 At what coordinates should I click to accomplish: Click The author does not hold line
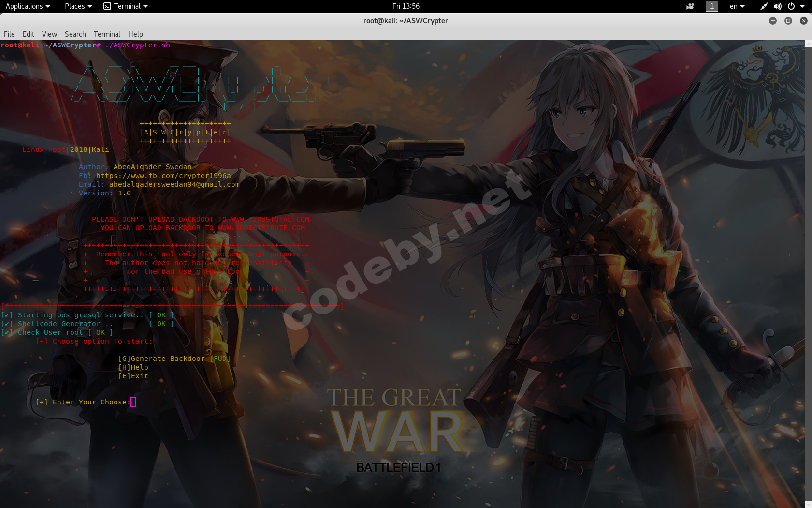[196, 263]
